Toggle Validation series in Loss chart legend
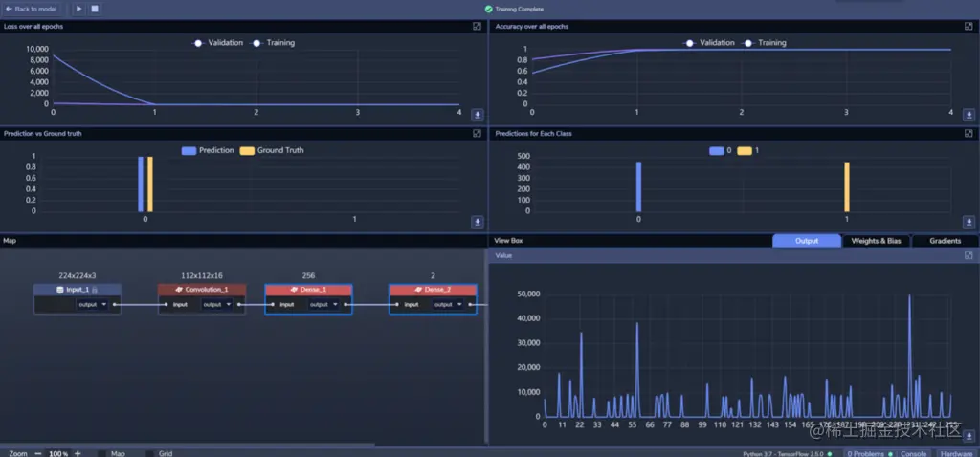Screen dimensions: 980x457 pos(217,43)
